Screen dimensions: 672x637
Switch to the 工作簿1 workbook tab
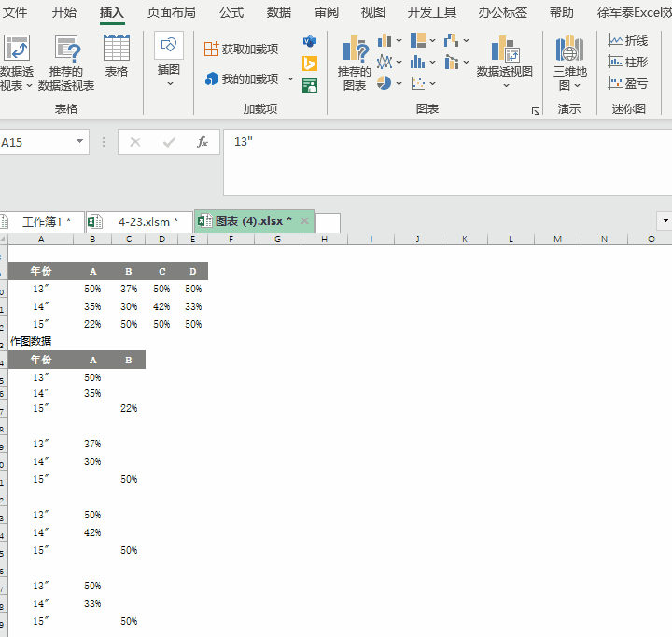click(x=42, y=221)
